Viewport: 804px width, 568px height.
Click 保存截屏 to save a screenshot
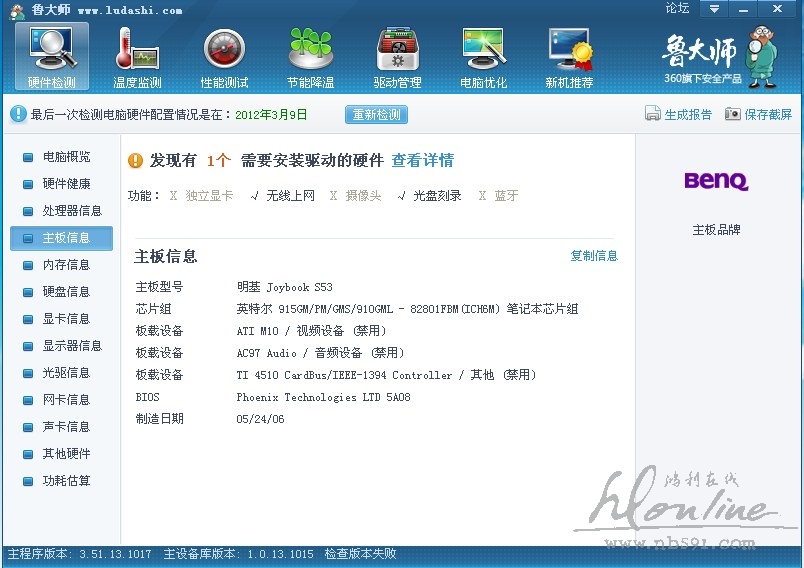(x=768, y=114)
